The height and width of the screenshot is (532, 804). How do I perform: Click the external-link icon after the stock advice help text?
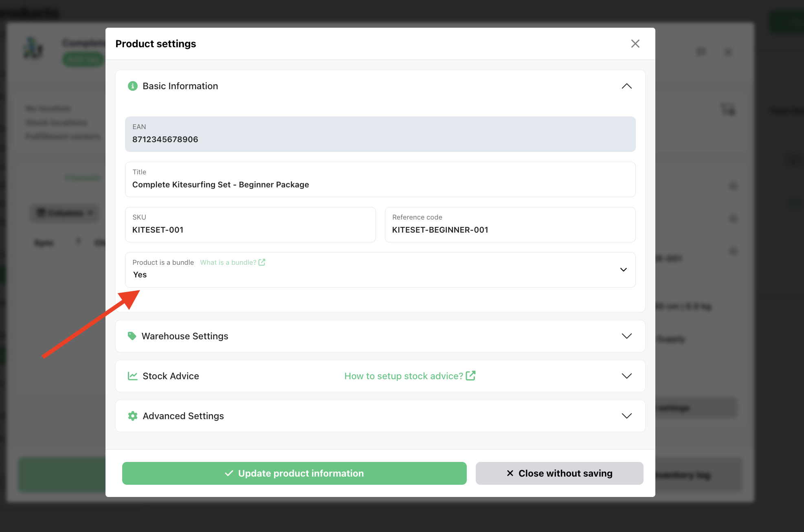tap(470, 376)
